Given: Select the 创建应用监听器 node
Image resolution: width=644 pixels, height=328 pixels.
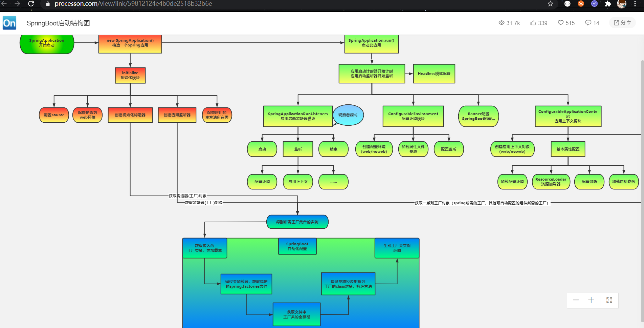Looking at the screenshot, I should [x=177, y=115].
